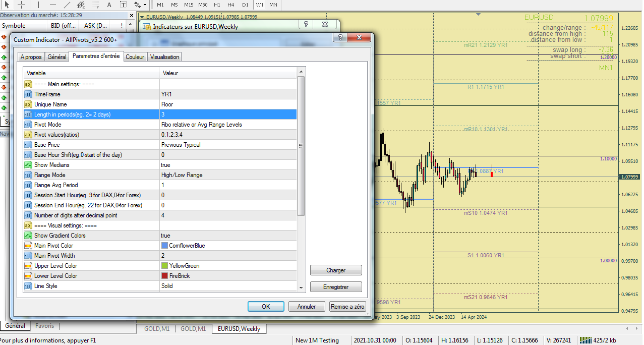Close the Observation du marché panel
Screen dimensions: 644x345
[132, 16]
